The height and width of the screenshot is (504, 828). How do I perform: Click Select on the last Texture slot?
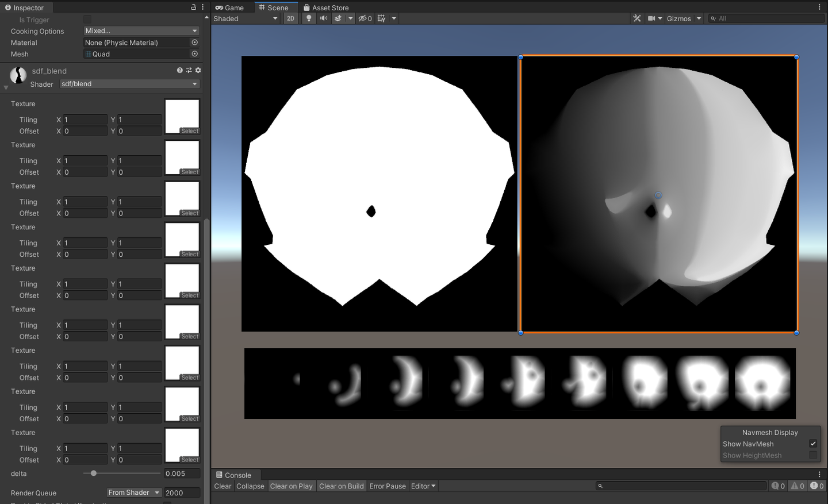click(190, 460)
